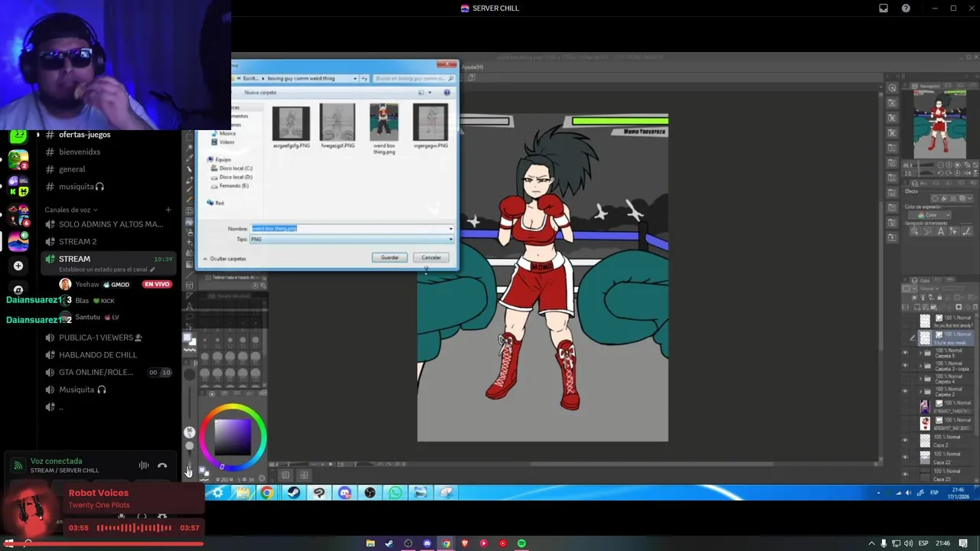Open Vídeos in the dialog sidebar
The width and height of the screenshot is (980, 551).
click(224, 142)
